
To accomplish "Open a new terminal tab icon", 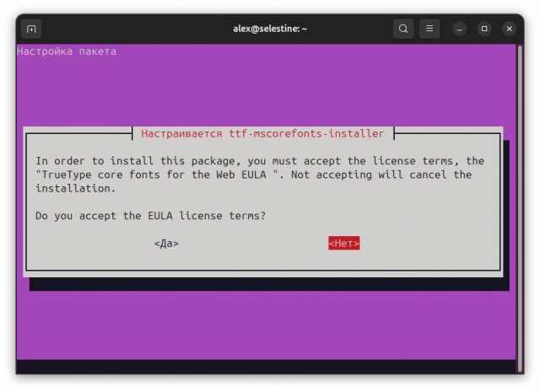I will coord(31,29).
